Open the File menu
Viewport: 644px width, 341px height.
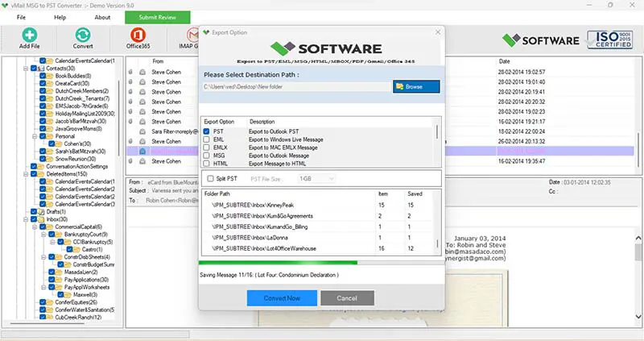[x=21, y=17]
